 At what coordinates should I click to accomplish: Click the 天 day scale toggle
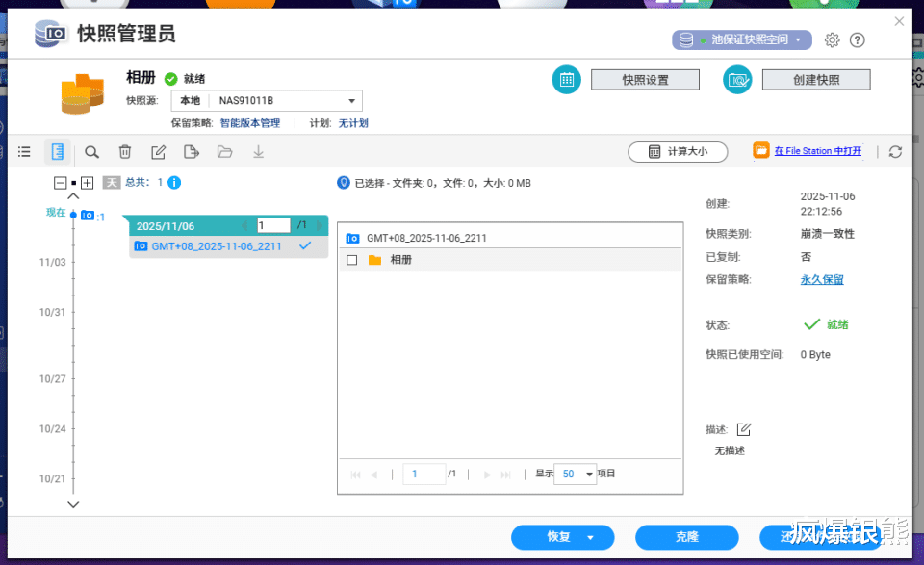[112, 183]
